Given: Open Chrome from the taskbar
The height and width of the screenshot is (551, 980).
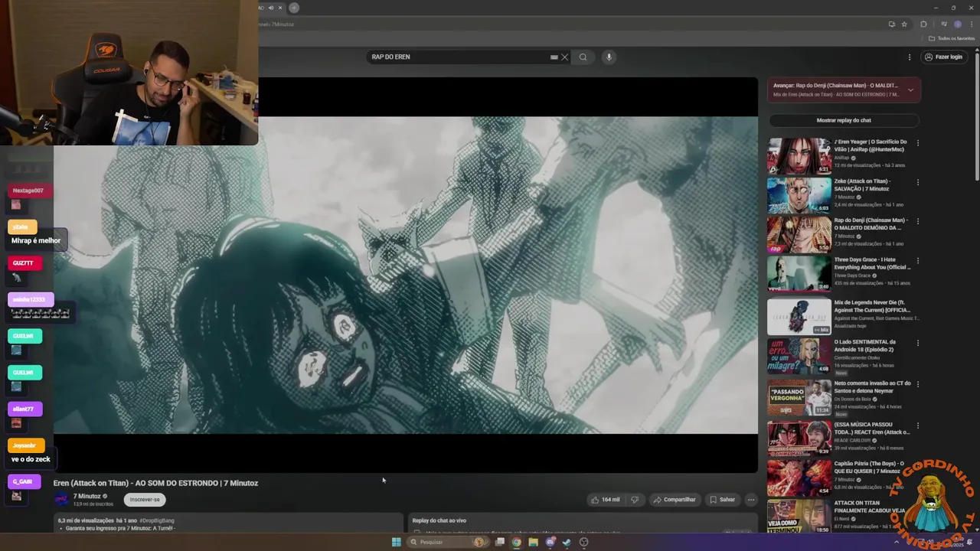Looking at the screenshot, I should coord(517,542).
